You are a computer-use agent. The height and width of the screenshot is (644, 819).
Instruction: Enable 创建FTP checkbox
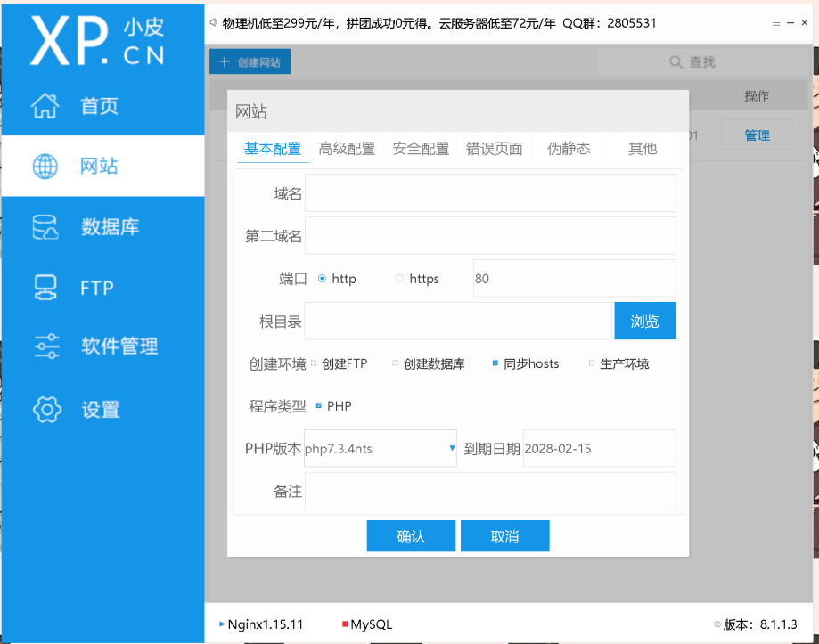314,363
